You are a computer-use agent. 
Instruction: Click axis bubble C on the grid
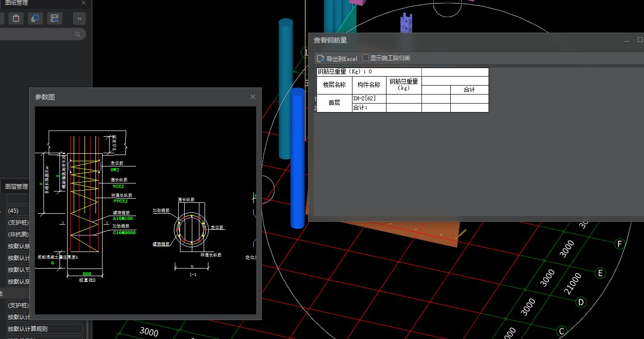click(562, 331)
